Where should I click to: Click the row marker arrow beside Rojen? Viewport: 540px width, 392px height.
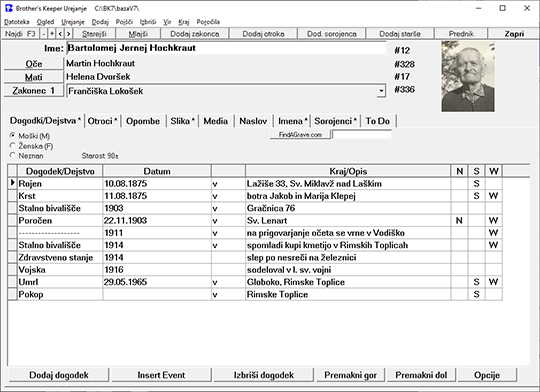click(x=13, y=183)
